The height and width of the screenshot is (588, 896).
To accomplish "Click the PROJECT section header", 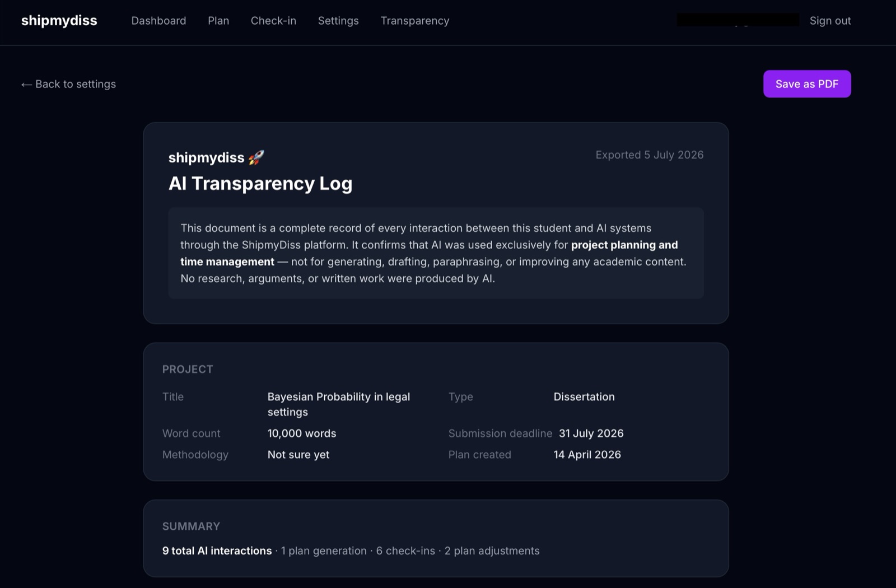I will [x=188, y=369].
